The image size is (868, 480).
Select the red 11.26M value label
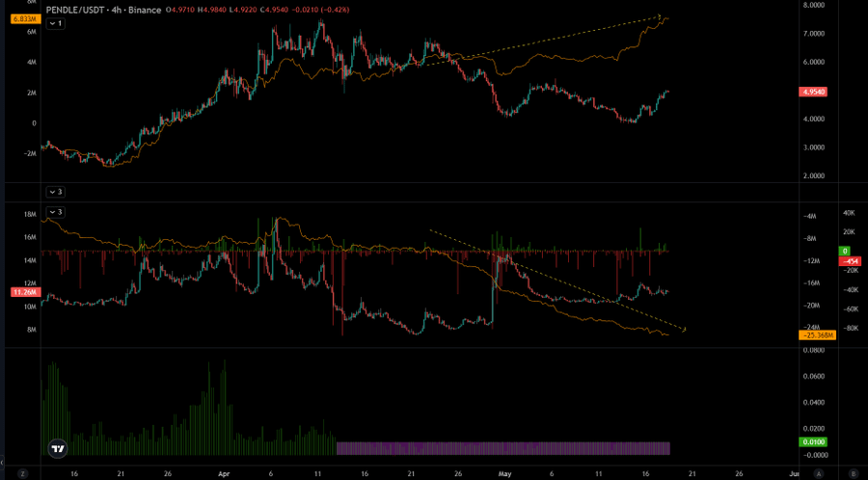tap(24, 291)
